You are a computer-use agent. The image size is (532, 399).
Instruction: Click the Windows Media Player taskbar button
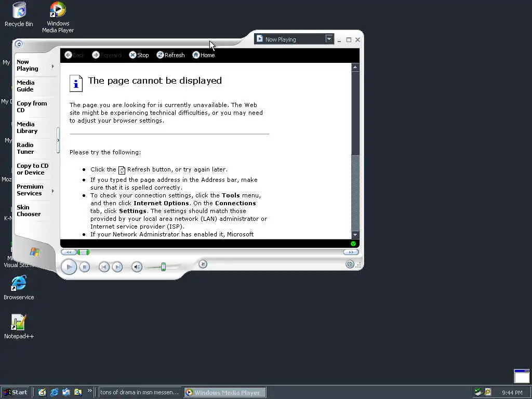click(225, 392)
